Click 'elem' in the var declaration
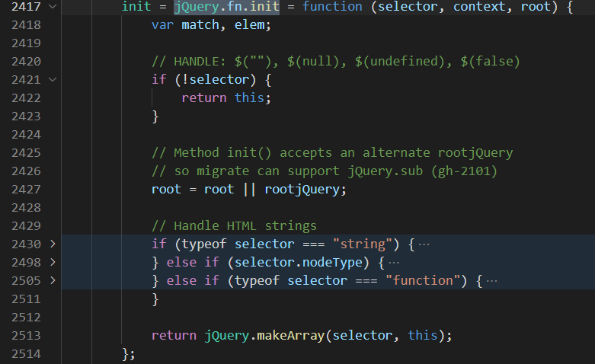This screenshot has height=364, width=595. (249, 25)
